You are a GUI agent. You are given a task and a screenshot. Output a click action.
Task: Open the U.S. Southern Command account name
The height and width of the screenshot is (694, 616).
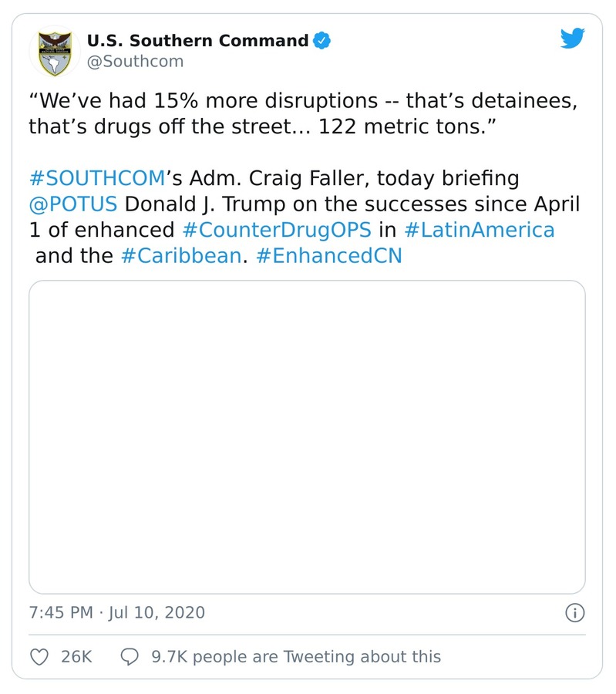(197, 40)
